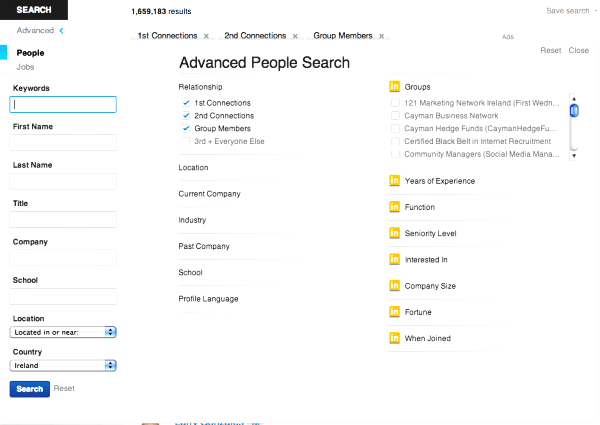Click Reset at top right of the panel
Viewport: 600px width, 425px height.
(x=551, y=50)
